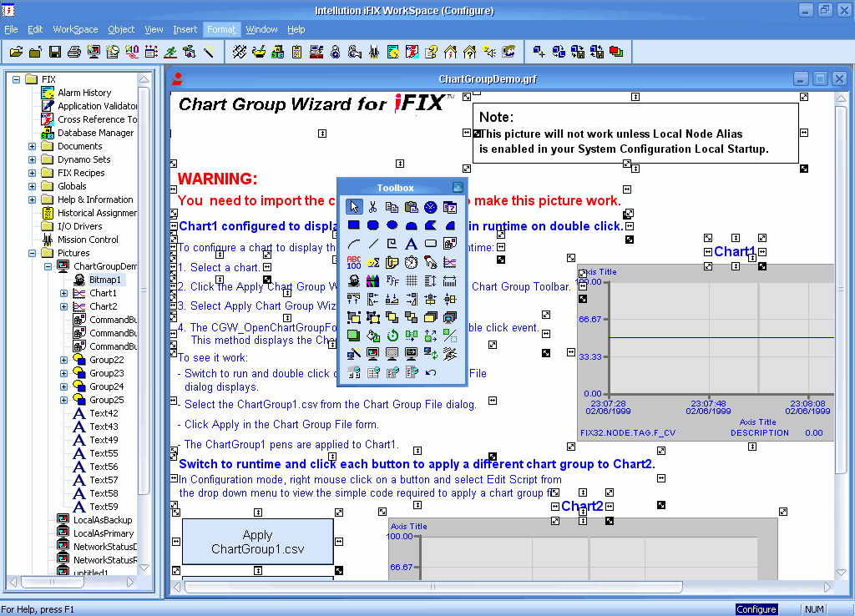Viewport: 855px width, 616px height.
Task: Click the Undo arrow in the Toolbox
Action: (x=431, y=372)
